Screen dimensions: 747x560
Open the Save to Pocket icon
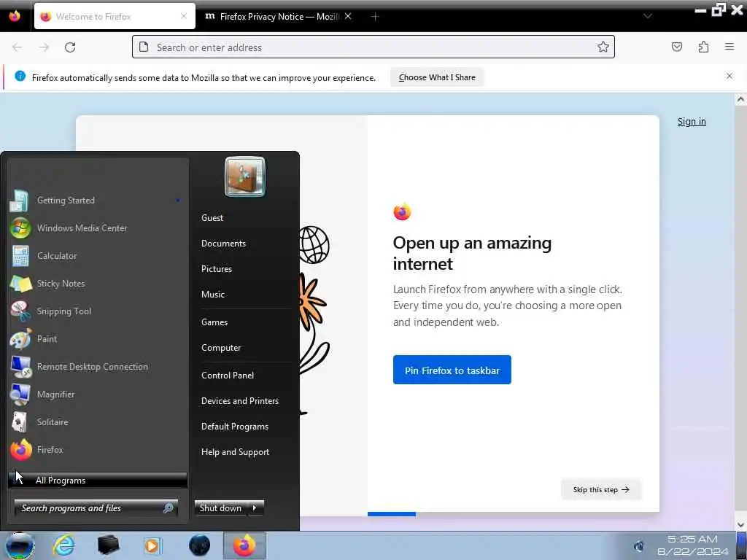click(x=676, y=47)
